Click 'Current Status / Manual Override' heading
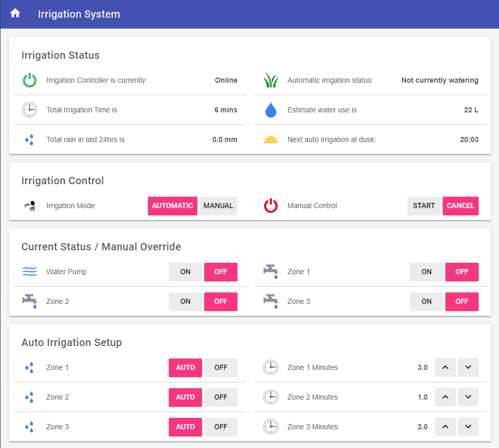499x448 pixels. [x=101, y=247]
